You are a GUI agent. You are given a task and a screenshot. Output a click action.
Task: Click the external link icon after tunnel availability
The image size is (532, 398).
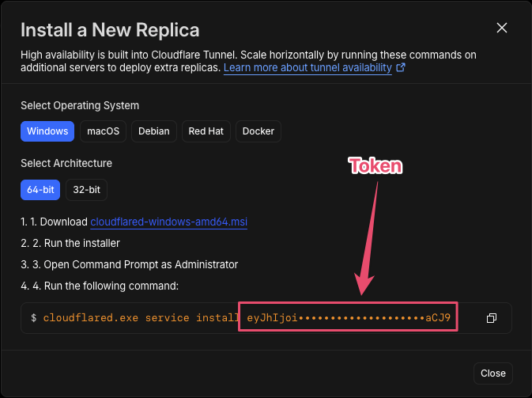(x=401, y=68)
